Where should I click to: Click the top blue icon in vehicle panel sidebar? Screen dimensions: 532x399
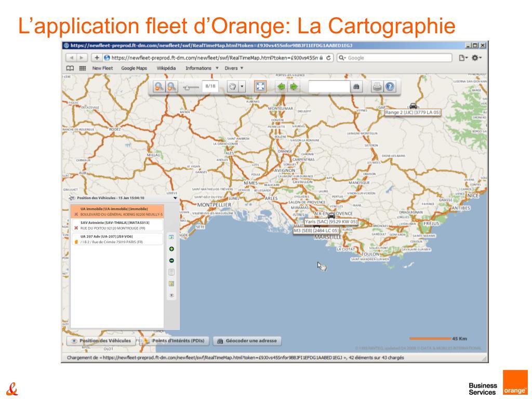pos(171,237)
